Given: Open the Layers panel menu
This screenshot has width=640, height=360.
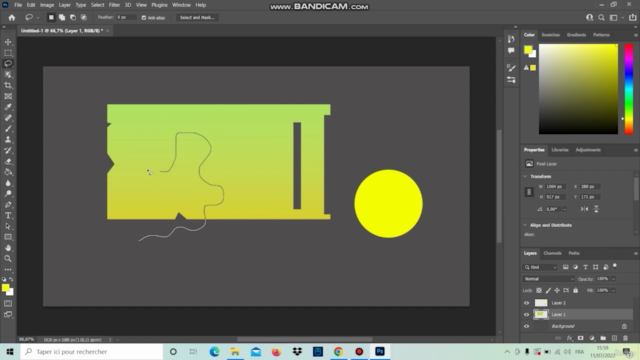Looking at the screenshot, I should tap(636, 253).
